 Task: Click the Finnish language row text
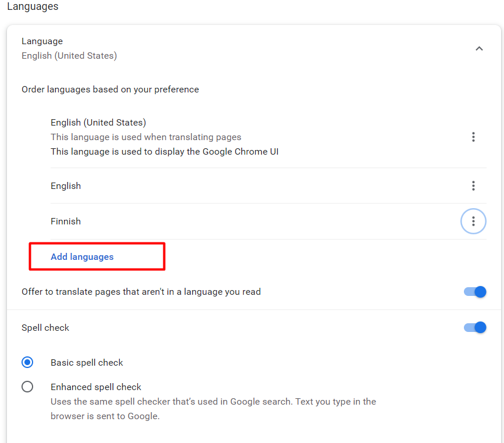point(66,222)
